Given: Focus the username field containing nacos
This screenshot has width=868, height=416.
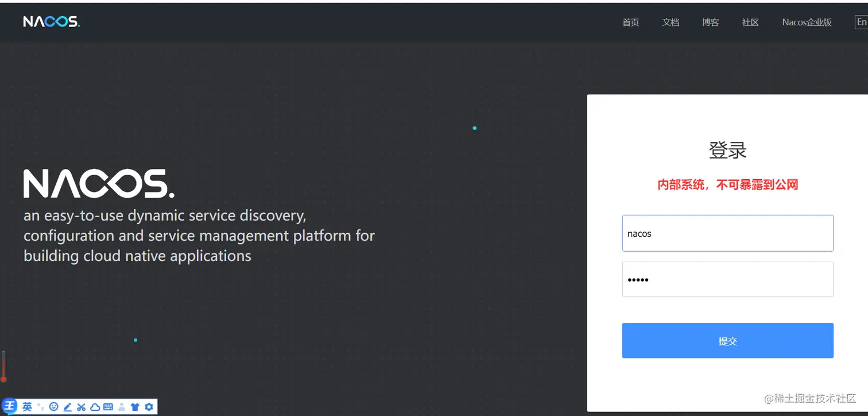Looking at the screenshot, I should tap(727, 233).
